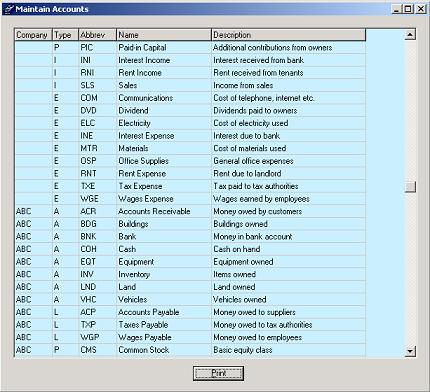Click the Company column header
The height and width of the screenshot is (392, 430).
tap(33, 35)
